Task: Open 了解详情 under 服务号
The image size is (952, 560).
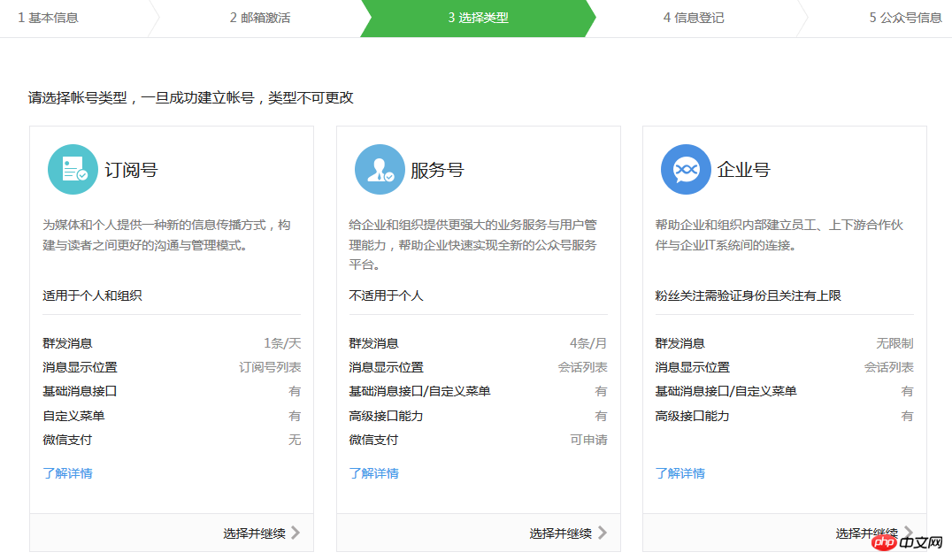Action: (x=375, y=473)
